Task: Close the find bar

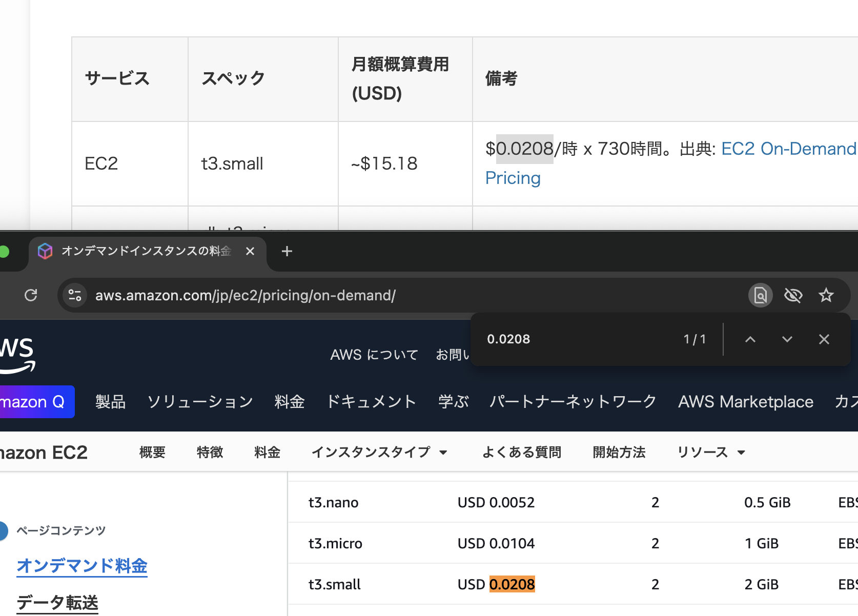Action: click(x=824, y=339)
